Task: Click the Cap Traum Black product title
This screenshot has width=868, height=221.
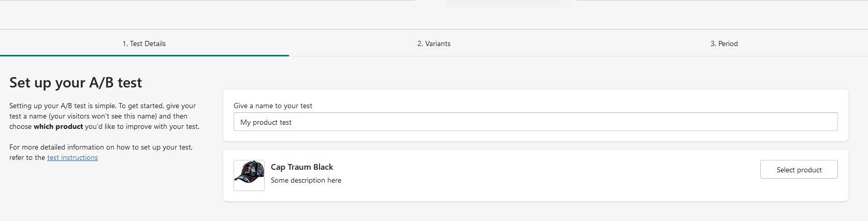Action: (x=302, y=167)
